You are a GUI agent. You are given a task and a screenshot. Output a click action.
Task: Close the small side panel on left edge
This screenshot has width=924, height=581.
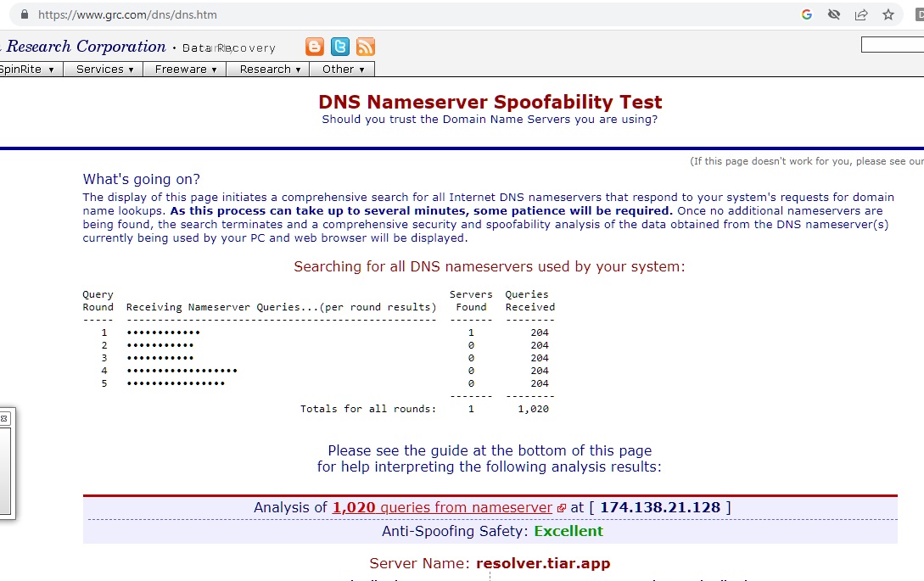[x=3, y=418]
